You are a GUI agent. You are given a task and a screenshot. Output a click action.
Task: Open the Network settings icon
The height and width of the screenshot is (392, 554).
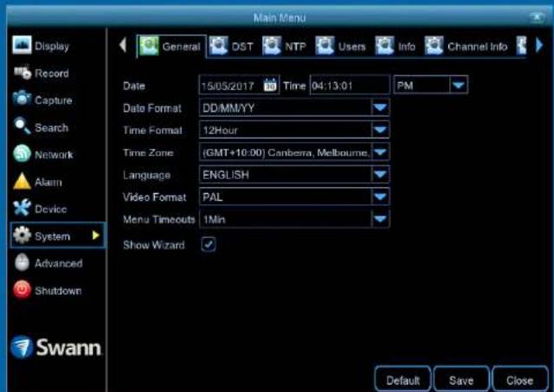(x=22, y=154)
